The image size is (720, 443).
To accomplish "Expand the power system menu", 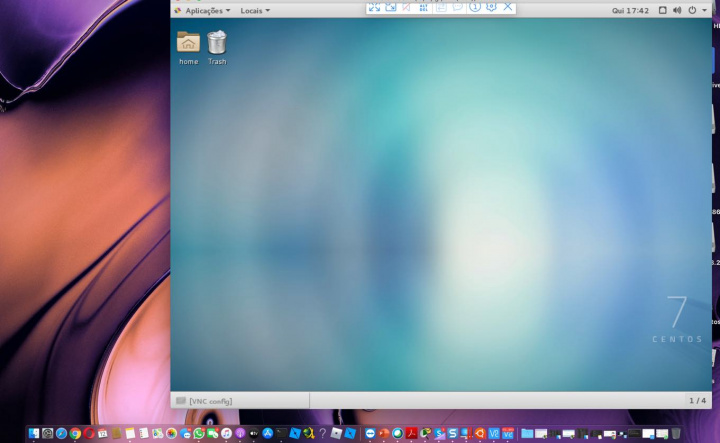I will [695, 10].
